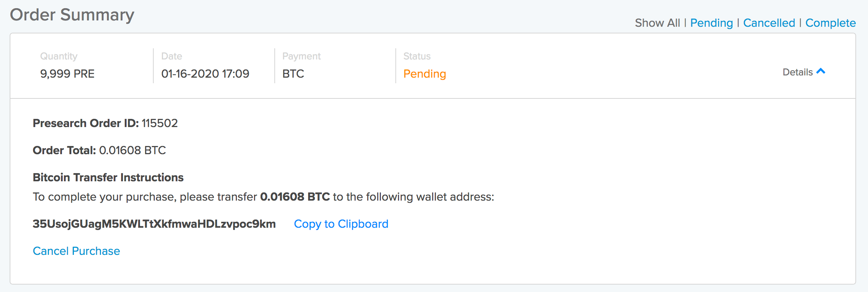Viewport: 868px width, 292px height.
Task: Click the Details label text
Action: pyautogui.click(x=797, y=72)
